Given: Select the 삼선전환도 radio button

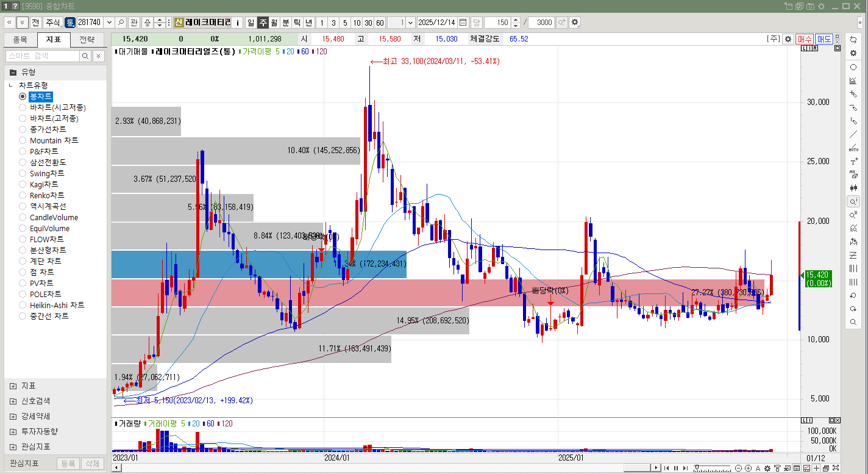Looking at the screenshot, I should pyautogui.click(x=23, y=162).
